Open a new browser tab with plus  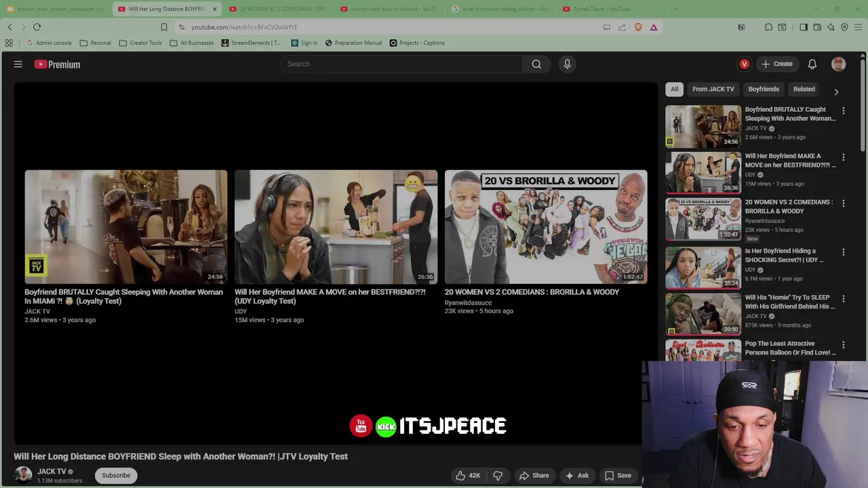pos(676,9)
